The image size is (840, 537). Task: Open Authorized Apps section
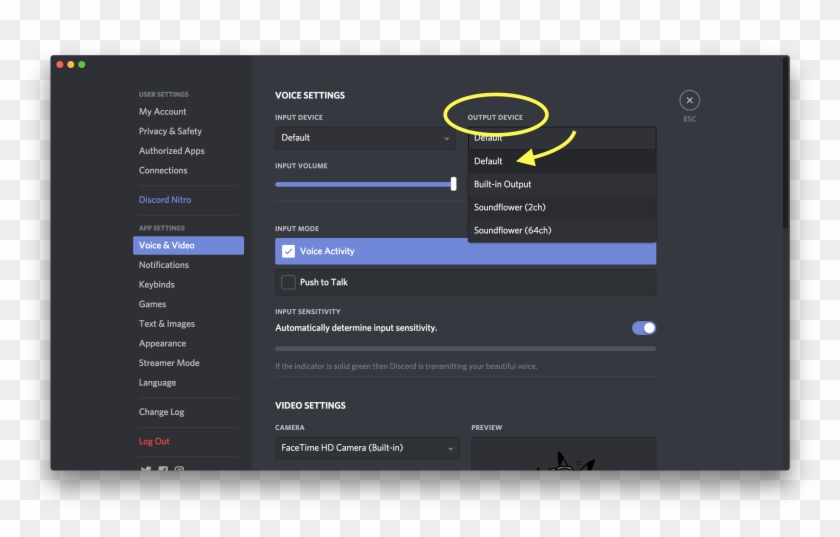pyautogui.click(x=171, y=151)
